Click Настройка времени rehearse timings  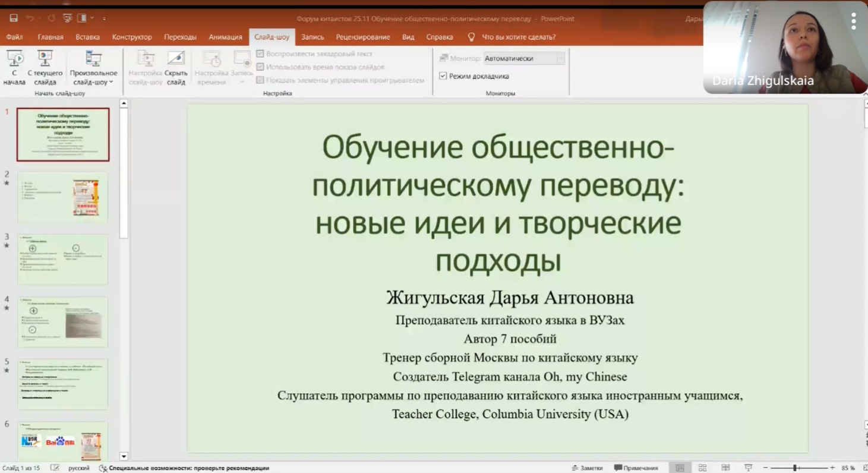coord(212,68)
